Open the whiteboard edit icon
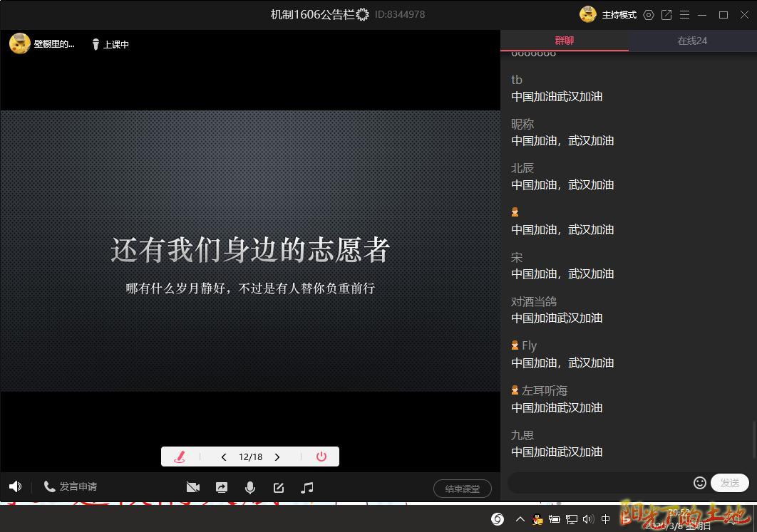The height and width of the screenshot is (532, 757). tap(279, 487)
